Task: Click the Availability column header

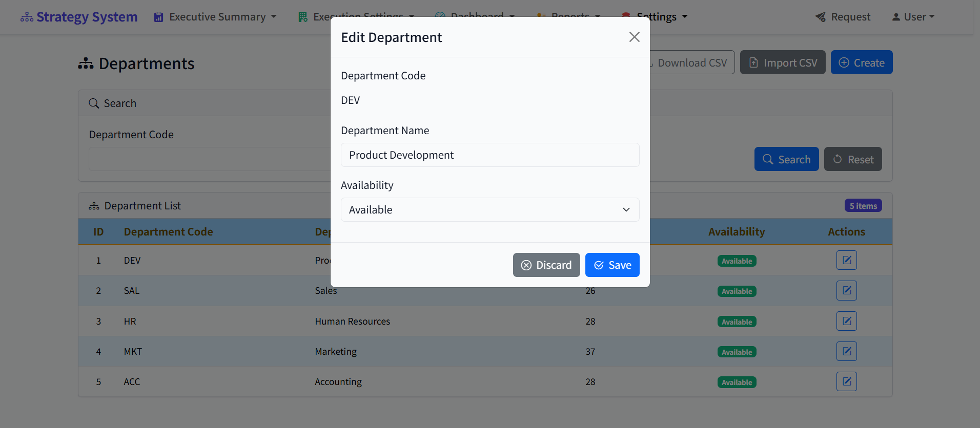Action: (737, 232)
